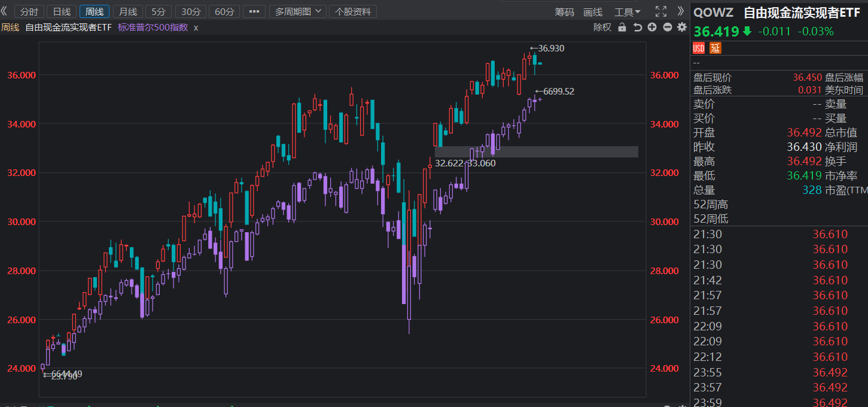Screen dimensions: 868x407
Task: Open the 多周期图 dropdown
Action: pos(297,11)
